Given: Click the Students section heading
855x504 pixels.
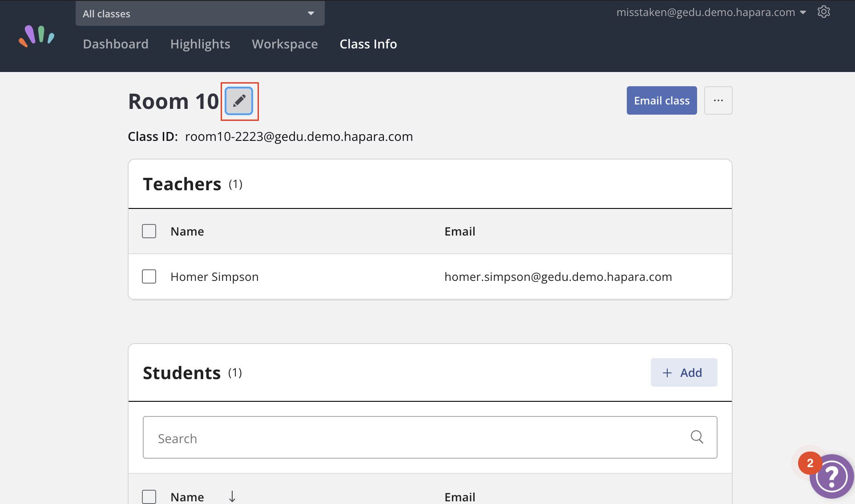Looking at the screenshot, I should (181, 373).
